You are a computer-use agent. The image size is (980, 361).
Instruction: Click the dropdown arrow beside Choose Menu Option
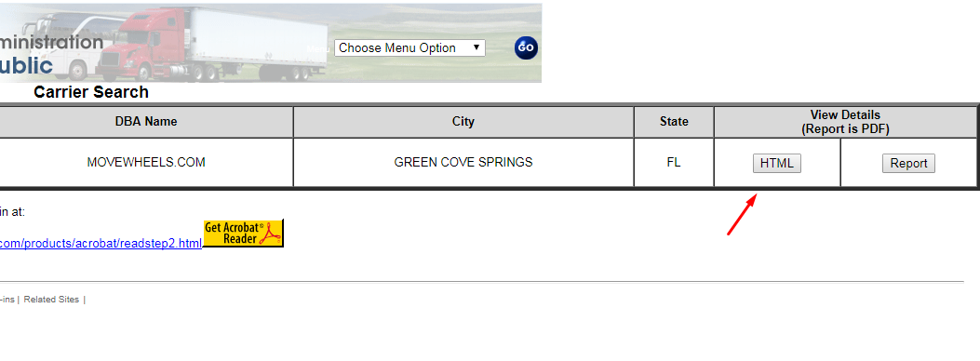pos(477,47)
